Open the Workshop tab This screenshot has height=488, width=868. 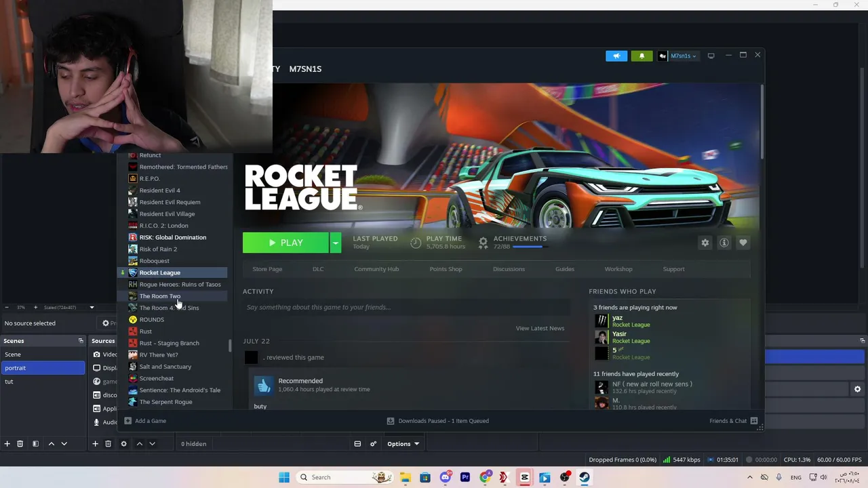pyautogui.click(x=618, y=269)
